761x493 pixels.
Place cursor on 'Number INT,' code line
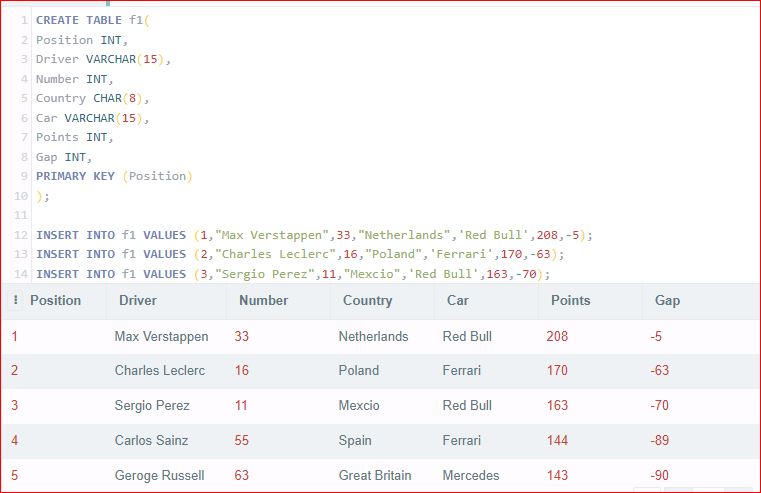(74, 79)
